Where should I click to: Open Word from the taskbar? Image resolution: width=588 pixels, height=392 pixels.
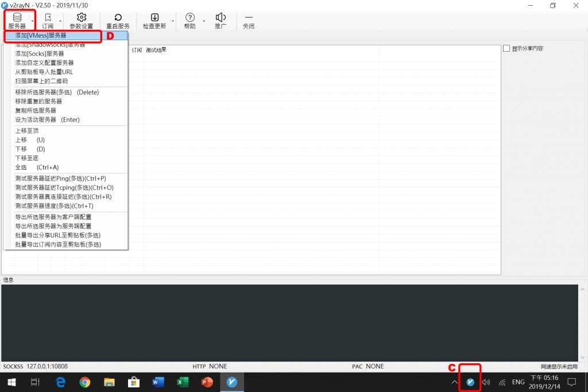158,382
